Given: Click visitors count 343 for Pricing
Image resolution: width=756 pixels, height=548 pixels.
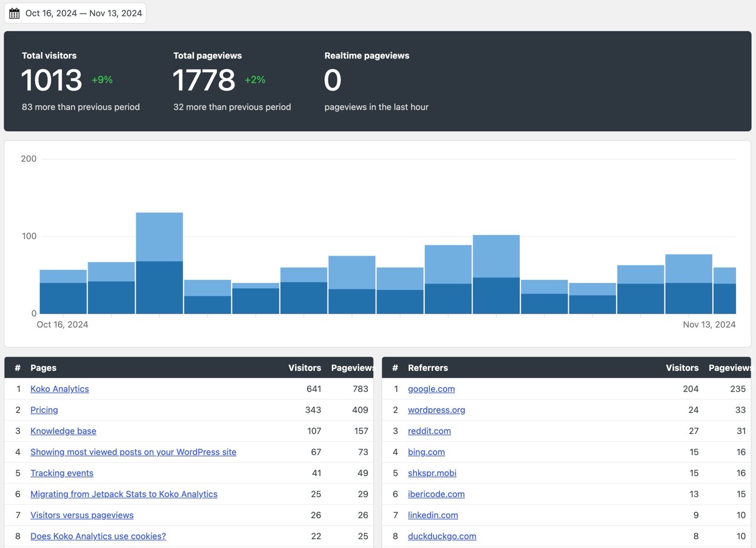Looking at the screenshot, I should 313,410.
